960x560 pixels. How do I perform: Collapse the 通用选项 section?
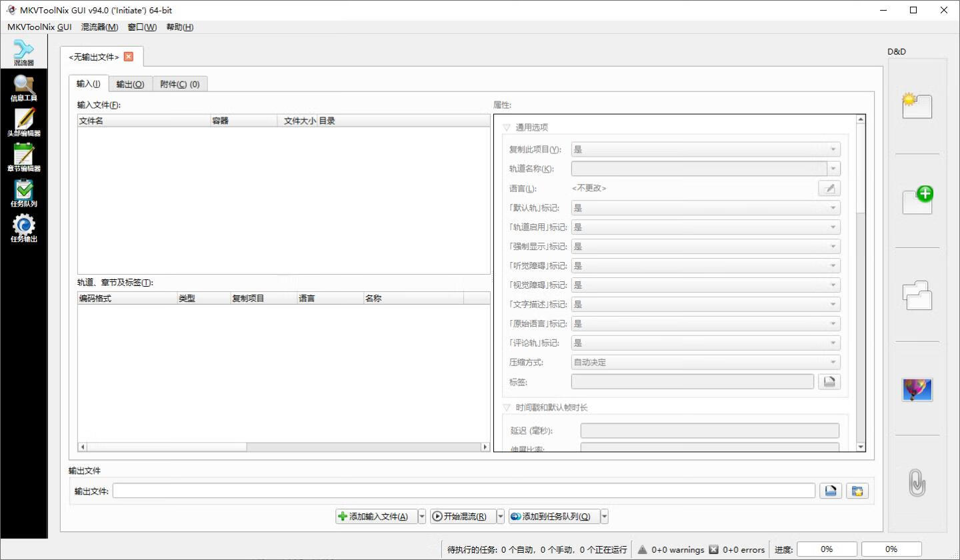click(x=505, y=127)
